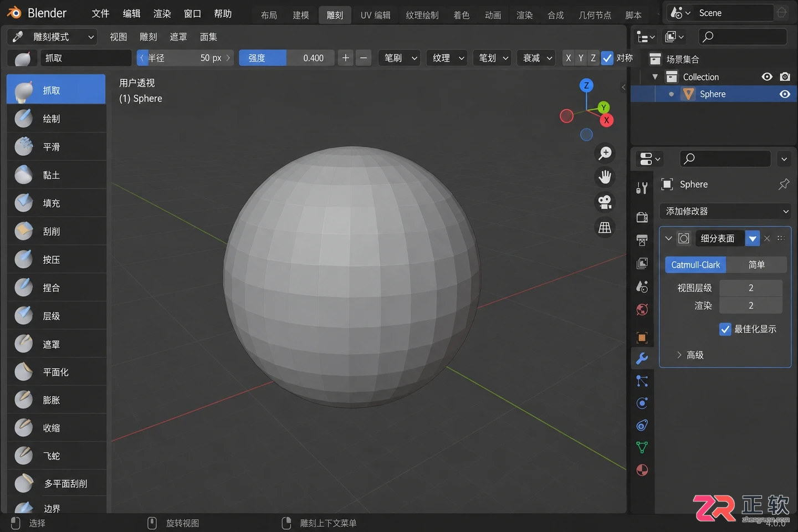This screenshot has height=532, width=798.
Task: Open the modifier wrench properties tab
Action: (x=642, y=359)
